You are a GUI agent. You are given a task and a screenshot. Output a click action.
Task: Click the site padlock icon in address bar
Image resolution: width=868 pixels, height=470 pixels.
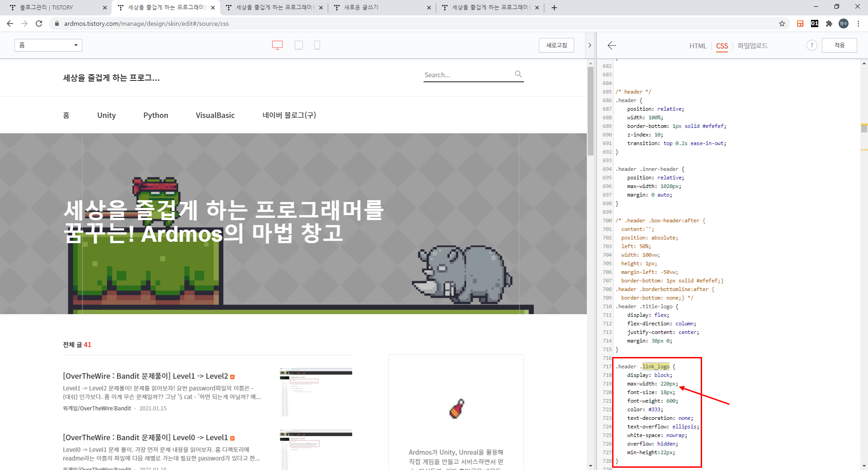57,23
